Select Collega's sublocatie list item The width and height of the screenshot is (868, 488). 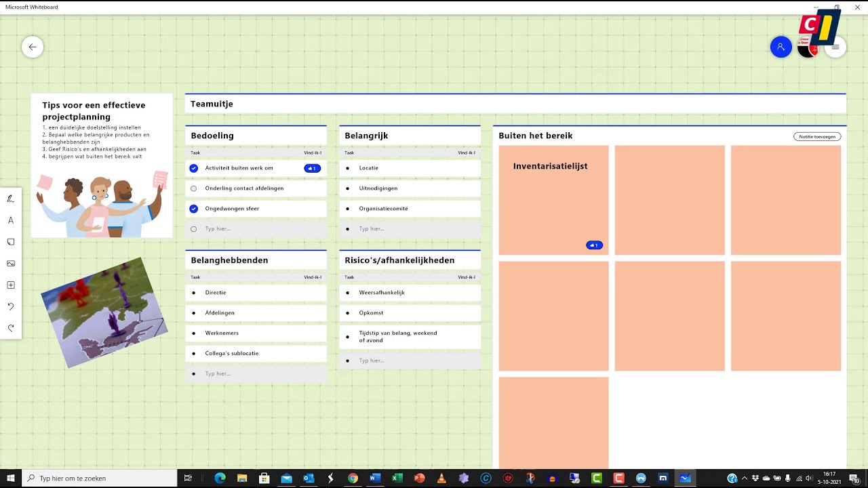pyautogui.click(x=256, y=353)
